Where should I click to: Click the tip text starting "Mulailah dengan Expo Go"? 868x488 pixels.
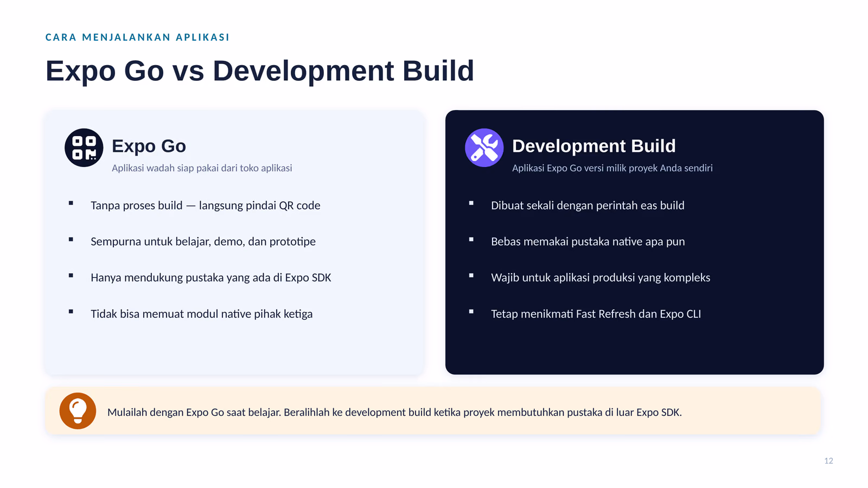click(394, 412)
